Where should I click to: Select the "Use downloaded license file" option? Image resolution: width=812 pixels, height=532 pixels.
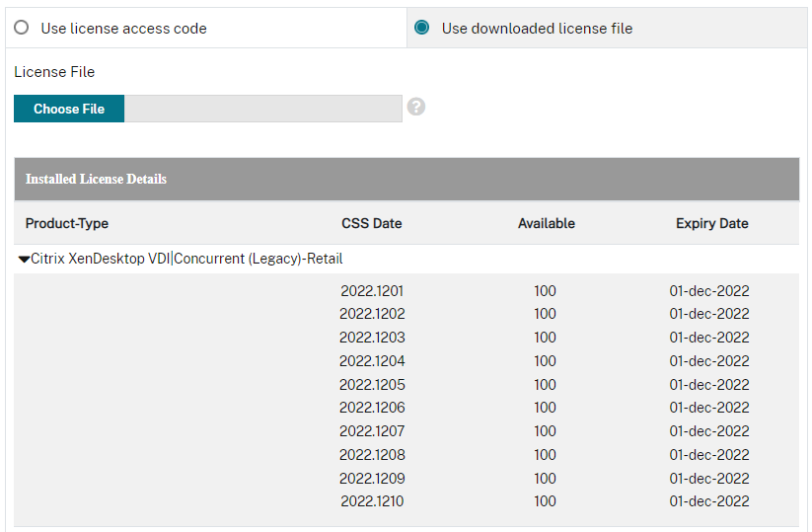click(x=422, y=29)
